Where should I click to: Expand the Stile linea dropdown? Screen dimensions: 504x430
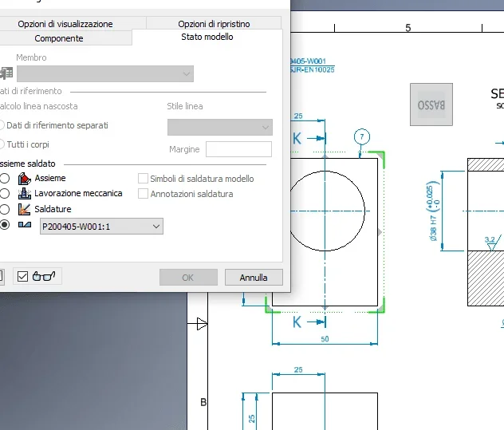pos(220,127)
